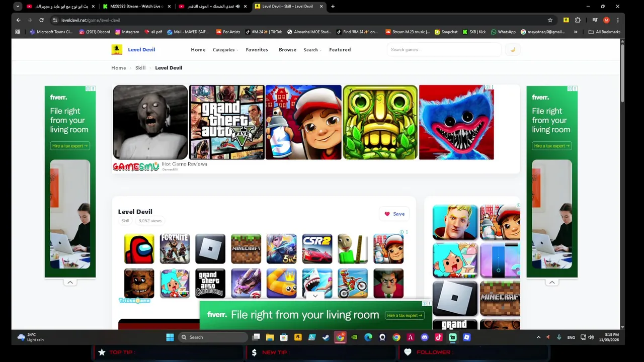Open File Explorer from the taskbar
The width and height of the screenshot is (644, 362).
(x=270, y=337)
